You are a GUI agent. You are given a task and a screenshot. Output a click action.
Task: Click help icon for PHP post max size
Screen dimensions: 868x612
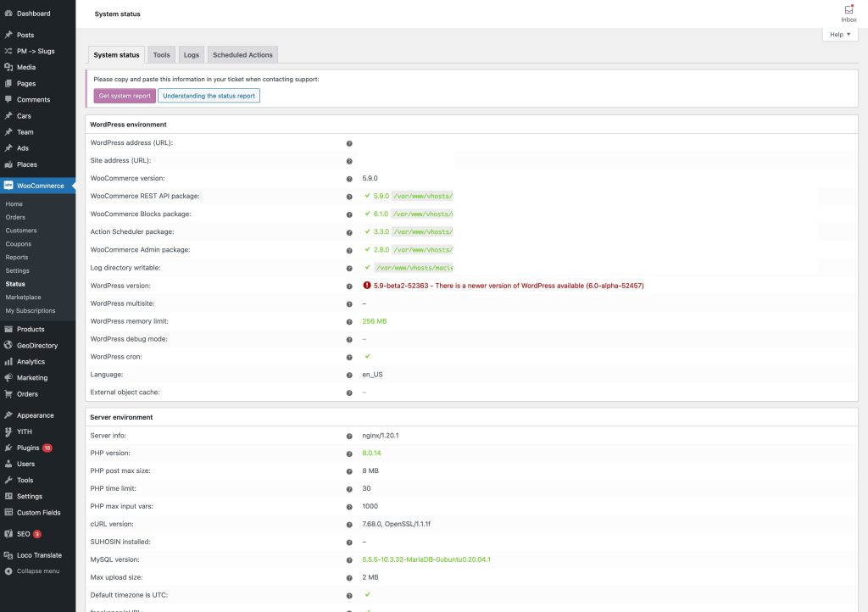(349, 471)
